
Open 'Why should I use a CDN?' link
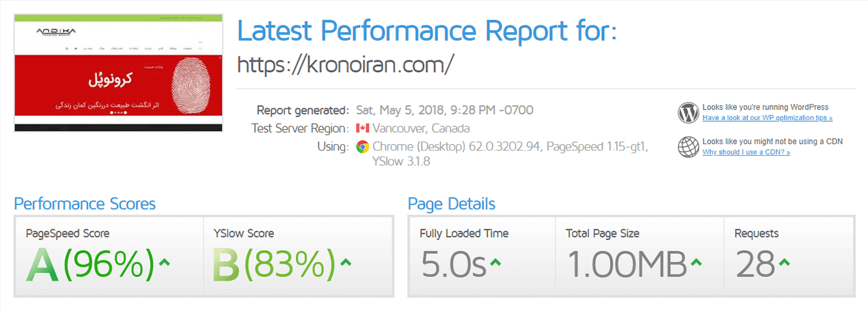pyautogui.click(x=746, y=153)
